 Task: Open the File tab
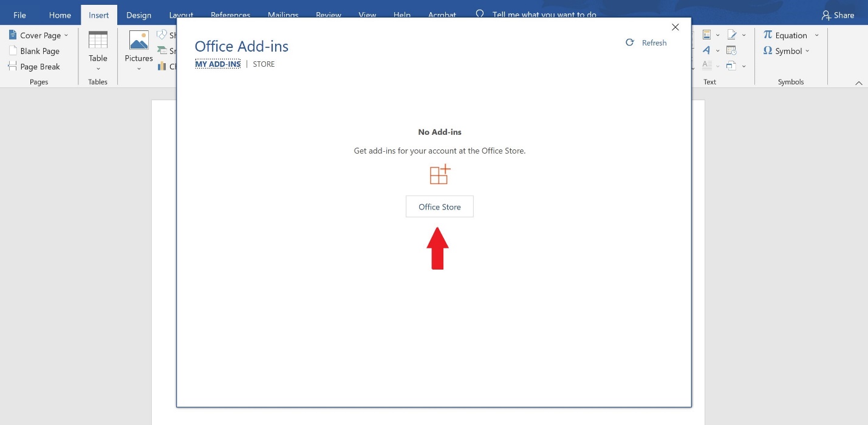coord(19,15)
